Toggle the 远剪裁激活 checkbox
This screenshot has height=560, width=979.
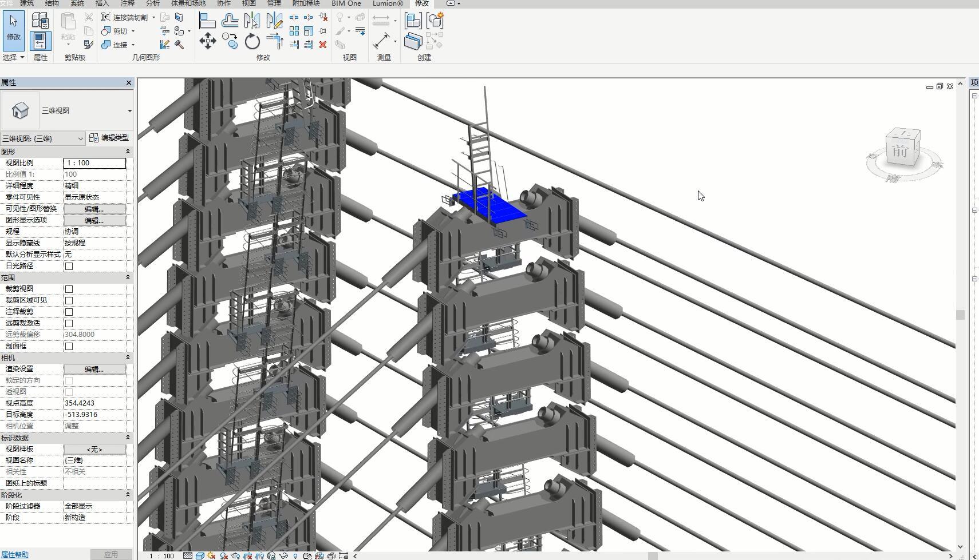point(69,323)
